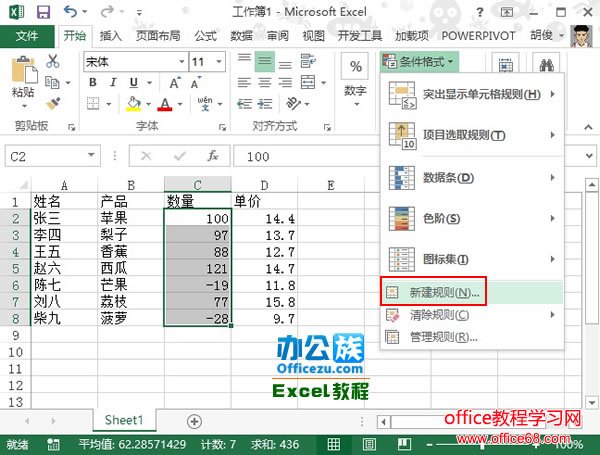Open the 色阶 color scales submenu

[x=472, y=219]
